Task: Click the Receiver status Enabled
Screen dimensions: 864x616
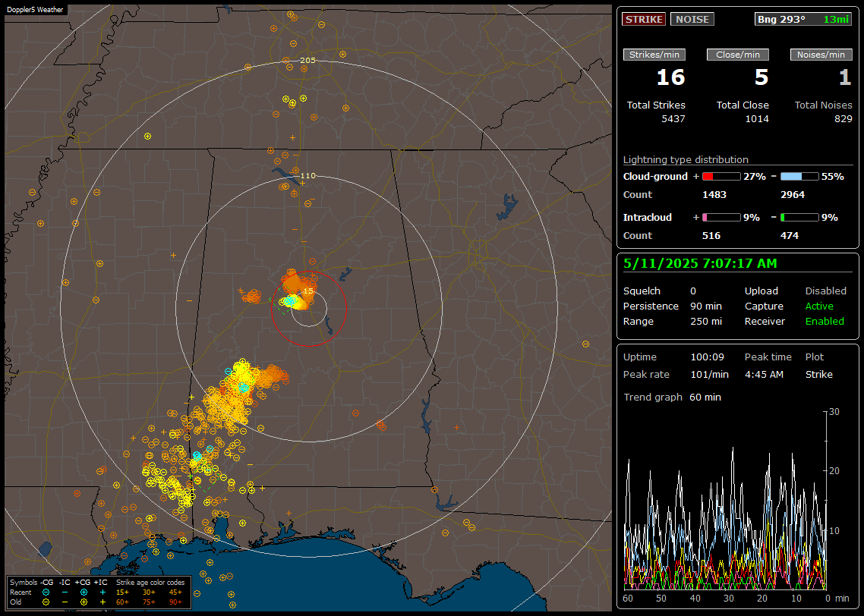Action: tap(825, 322)
